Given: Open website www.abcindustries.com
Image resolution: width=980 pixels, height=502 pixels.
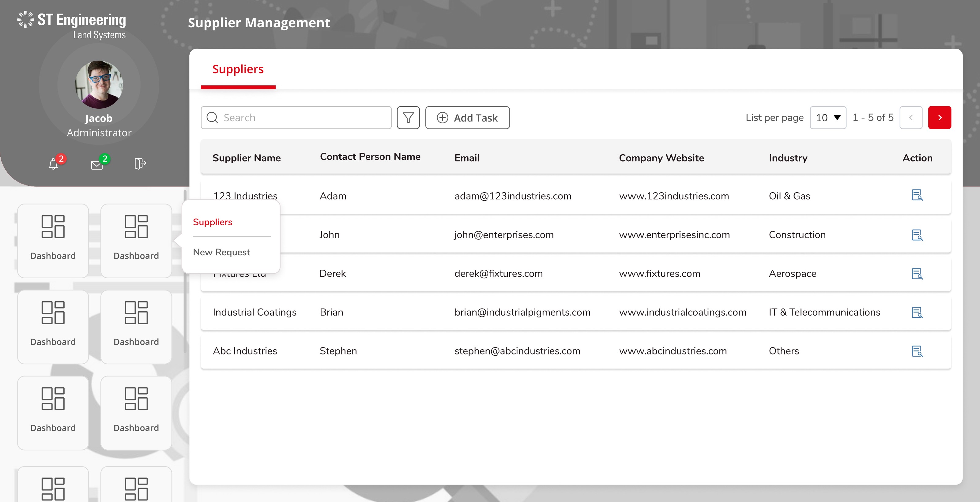Looking at the screenshot, I should 673,351.
